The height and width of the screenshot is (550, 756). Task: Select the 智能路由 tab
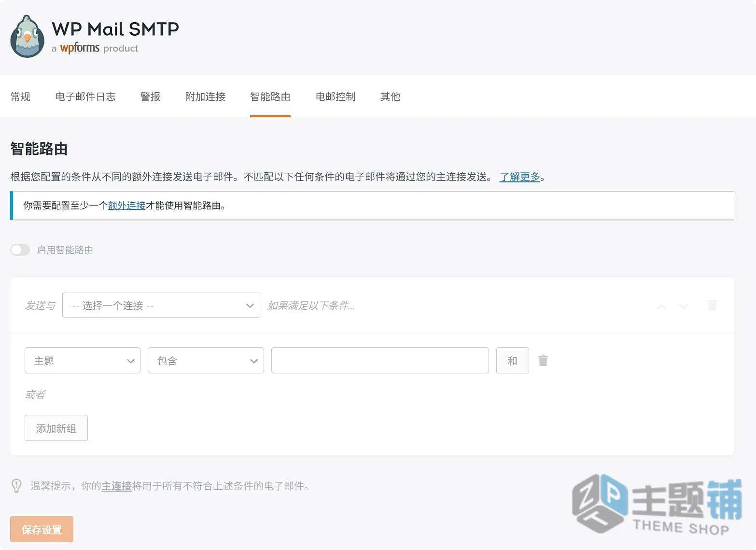click(x=270, y=96)
